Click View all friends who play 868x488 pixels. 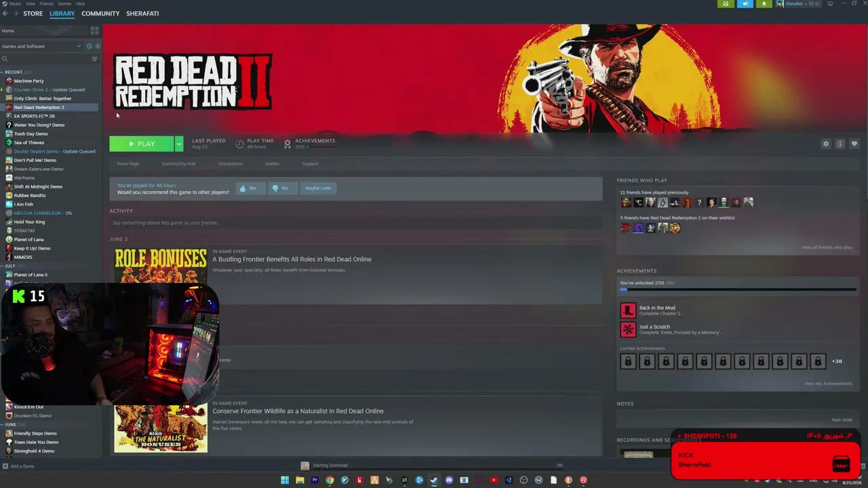[x=827, y=247]
